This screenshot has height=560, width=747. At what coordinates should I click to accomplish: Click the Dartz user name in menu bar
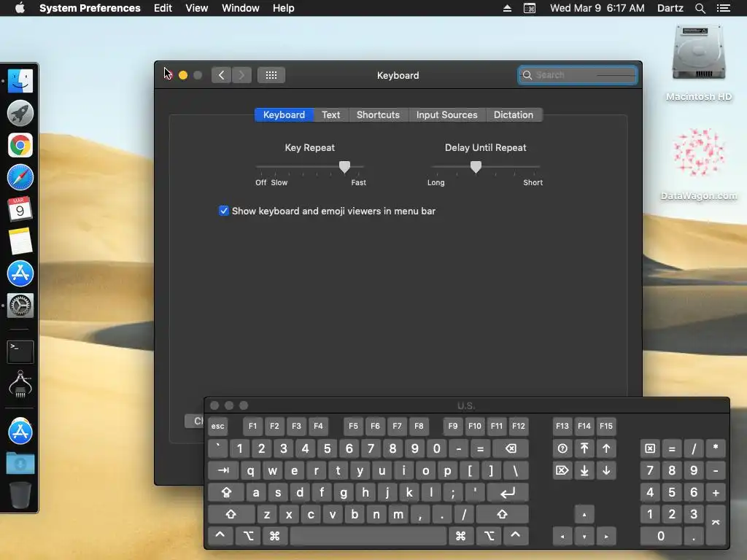(670, 8)
